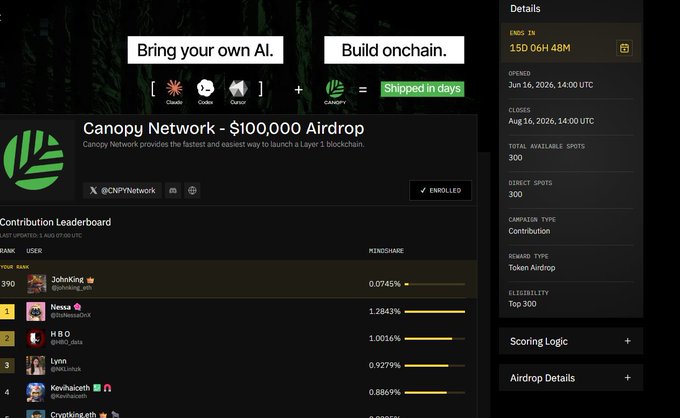Image resolution: width=680 pixels, height=418 pixels.
Task: Open the website globe icon
Action: tap(192, 190)
